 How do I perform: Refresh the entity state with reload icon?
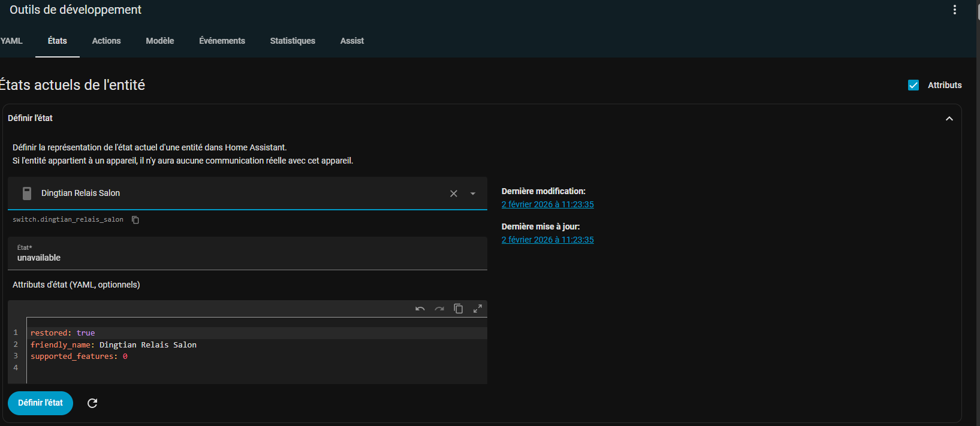[x=92, y=403]
